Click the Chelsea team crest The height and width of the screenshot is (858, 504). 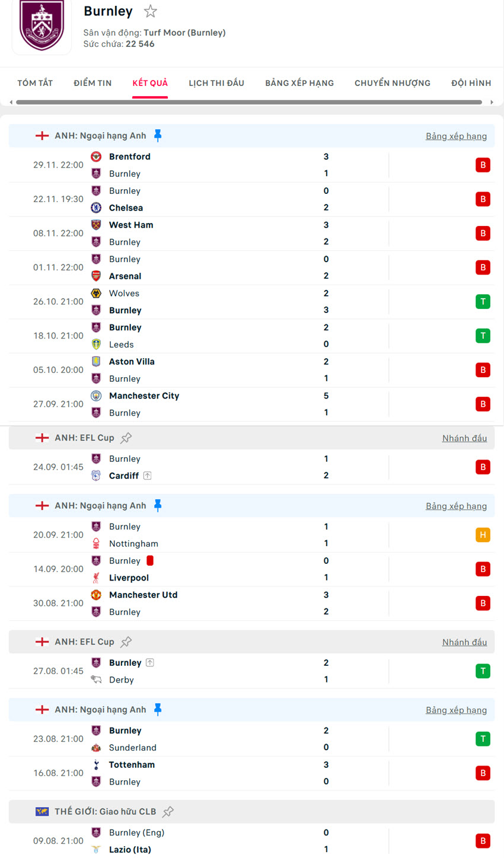click(x=96, y=208)
